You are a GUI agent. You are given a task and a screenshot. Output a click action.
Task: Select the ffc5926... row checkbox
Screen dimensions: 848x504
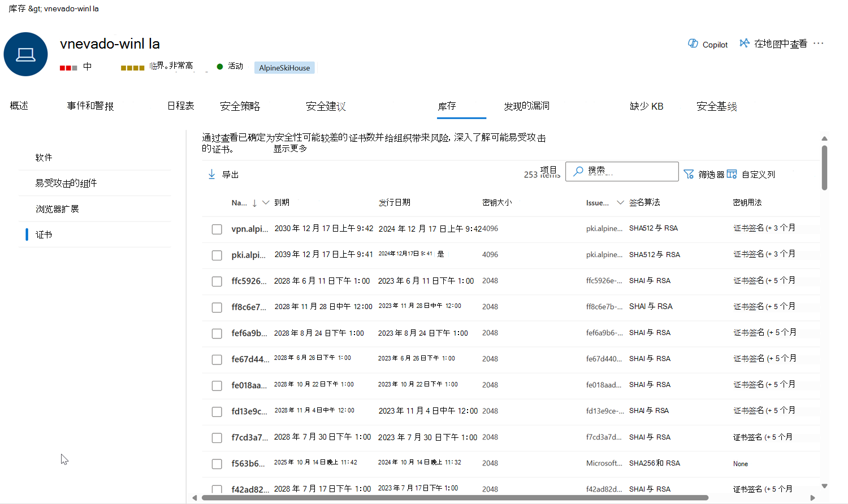(x=217, y=281)
